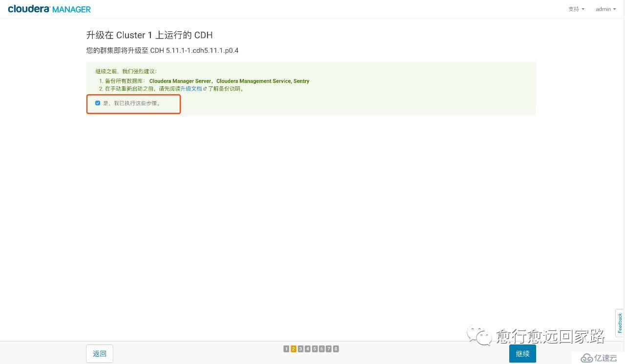The width and height of the screenshot is (625, 364).
Task: Go to wizard step 8
Action: point(336,349)
